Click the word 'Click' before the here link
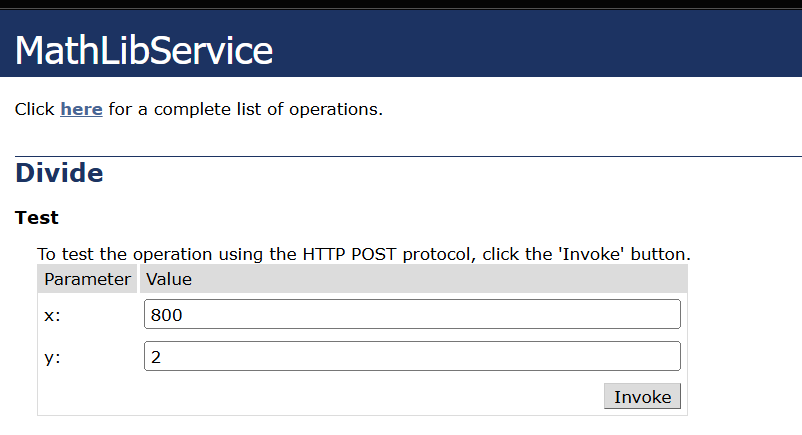 tap(34, 109)
